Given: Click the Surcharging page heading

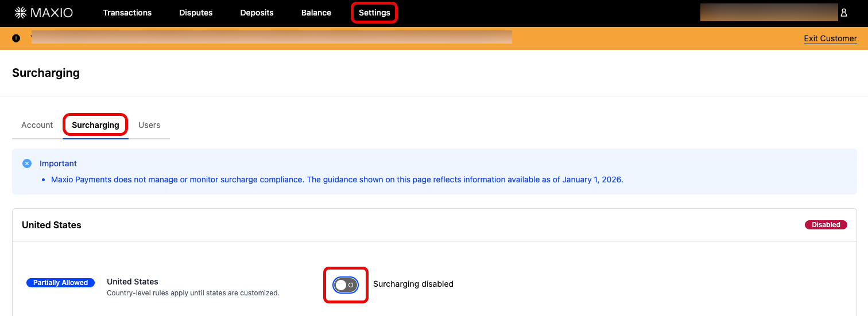Looking at the screenshot, I should click(46, 73).
